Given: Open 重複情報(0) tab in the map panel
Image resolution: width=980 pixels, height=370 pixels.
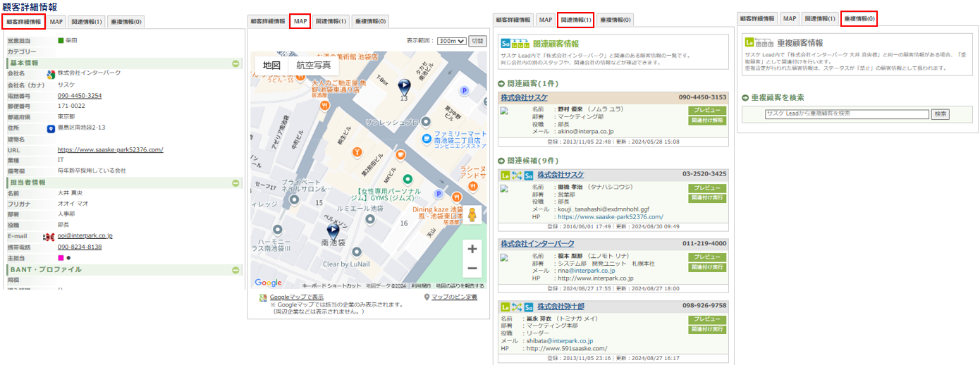Looking at the screenshot, I should click(370, 21).
